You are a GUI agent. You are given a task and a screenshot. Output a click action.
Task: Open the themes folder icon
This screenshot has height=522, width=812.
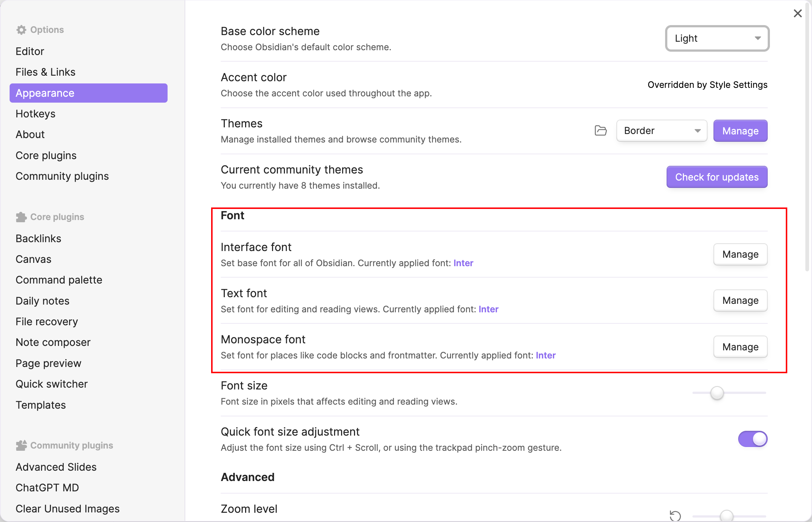pyautogui.click(x=601, y=131)
